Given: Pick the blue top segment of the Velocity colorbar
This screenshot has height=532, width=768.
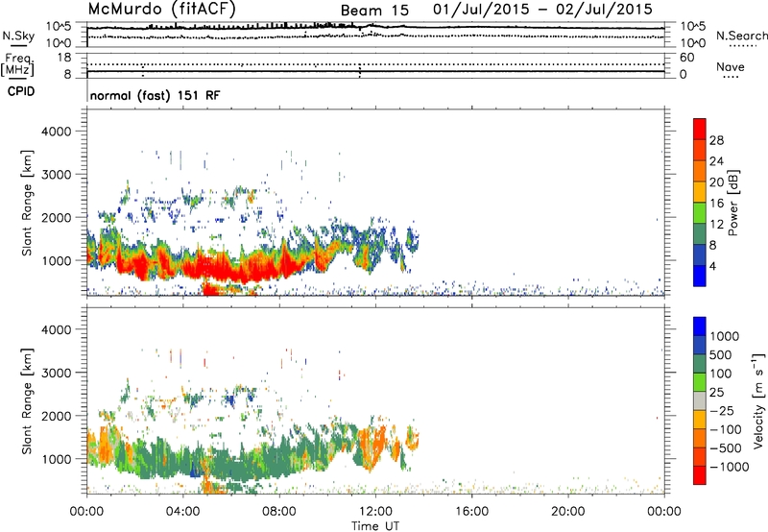Looking at the screenshot, I should (700, 326).
